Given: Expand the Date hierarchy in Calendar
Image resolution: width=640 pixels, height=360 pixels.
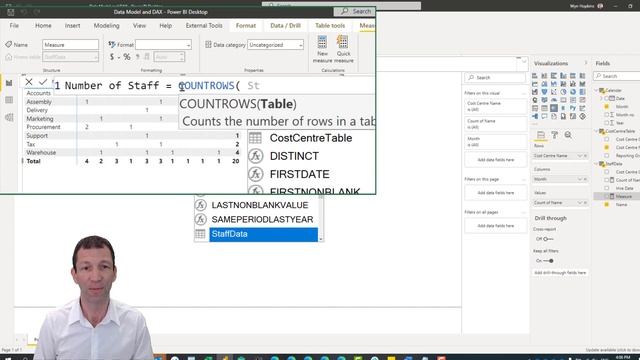Looking at the screenshot, I should [x=602, y=98].
